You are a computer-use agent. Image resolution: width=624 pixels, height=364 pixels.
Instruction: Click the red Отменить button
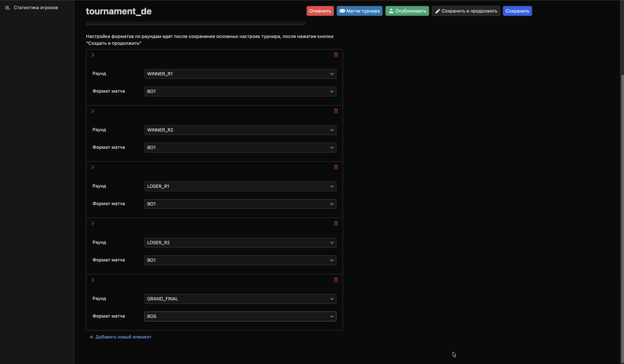[320, 11]
